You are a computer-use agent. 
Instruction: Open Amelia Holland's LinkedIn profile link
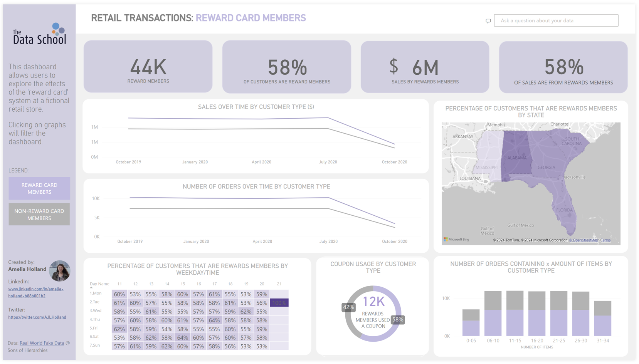(36, 292)
